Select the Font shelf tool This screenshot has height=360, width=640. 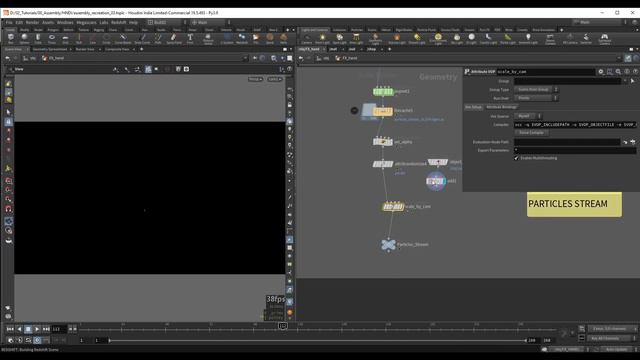(190, 39)
